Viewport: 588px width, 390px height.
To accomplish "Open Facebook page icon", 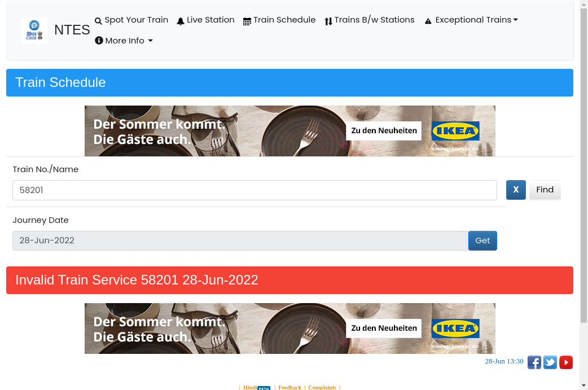I will click(x=534, y=362).
